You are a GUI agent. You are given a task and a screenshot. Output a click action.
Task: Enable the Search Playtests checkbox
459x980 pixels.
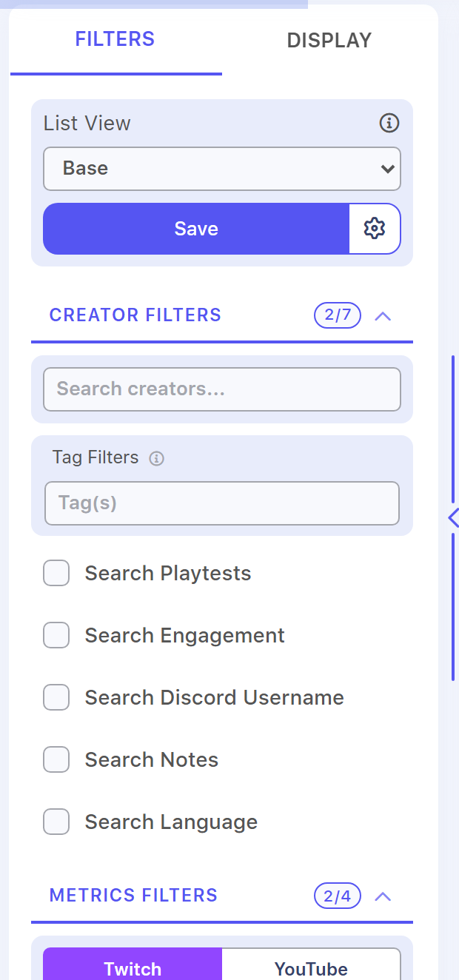pyautogui.click(x=56, y=573)
